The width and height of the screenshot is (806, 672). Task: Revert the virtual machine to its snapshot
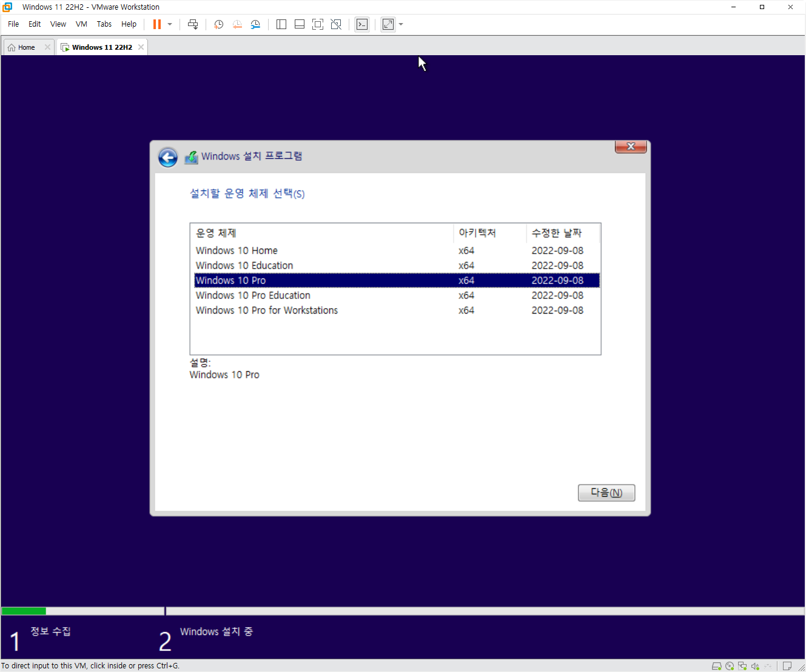[237, 24]
